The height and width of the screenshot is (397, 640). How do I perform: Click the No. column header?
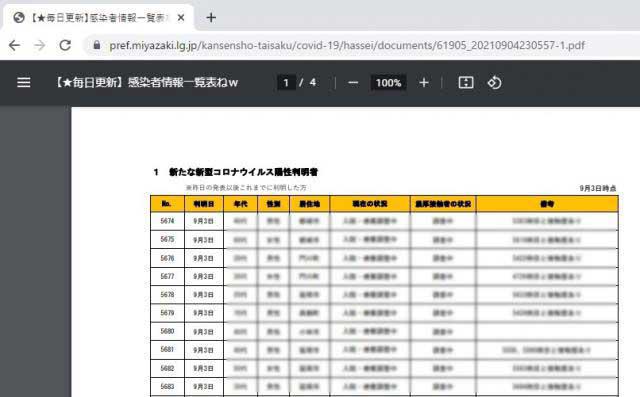point(167,204)
